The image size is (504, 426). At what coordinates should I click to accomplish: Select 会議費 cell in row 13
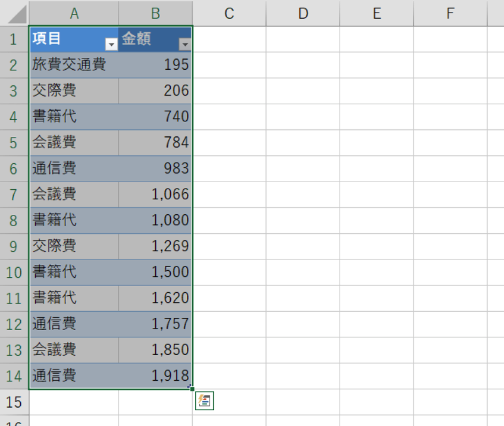[74, 350]
